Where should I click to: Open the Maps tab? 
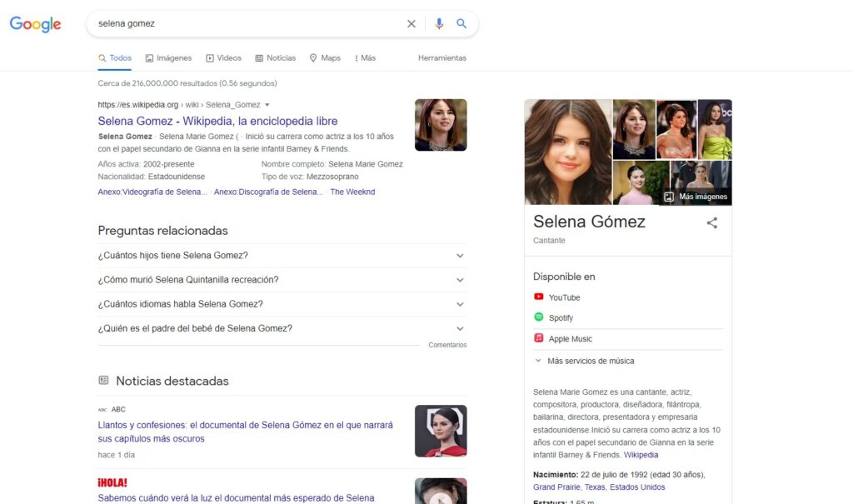pos(326,57)
